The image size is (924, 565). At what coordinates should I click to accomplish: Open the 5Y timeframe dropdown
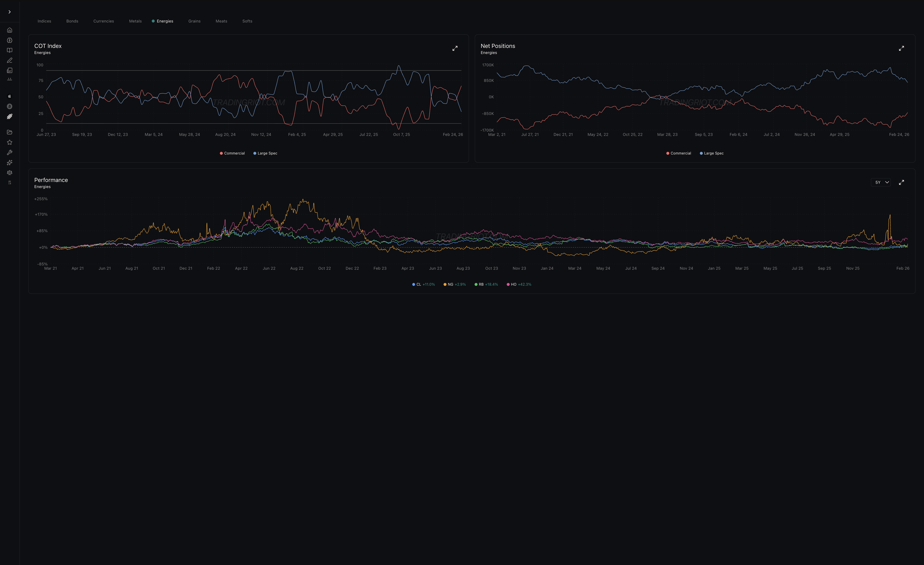881,182
